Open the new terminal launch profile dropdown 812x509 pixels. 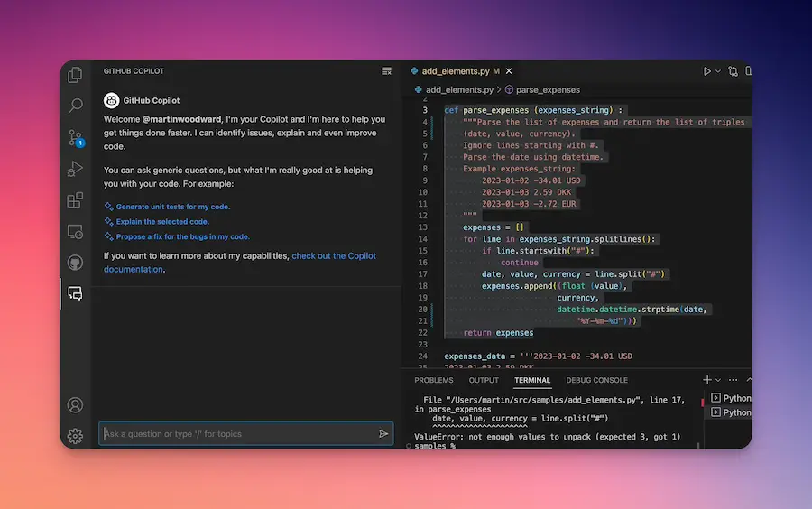coord(718,380)
